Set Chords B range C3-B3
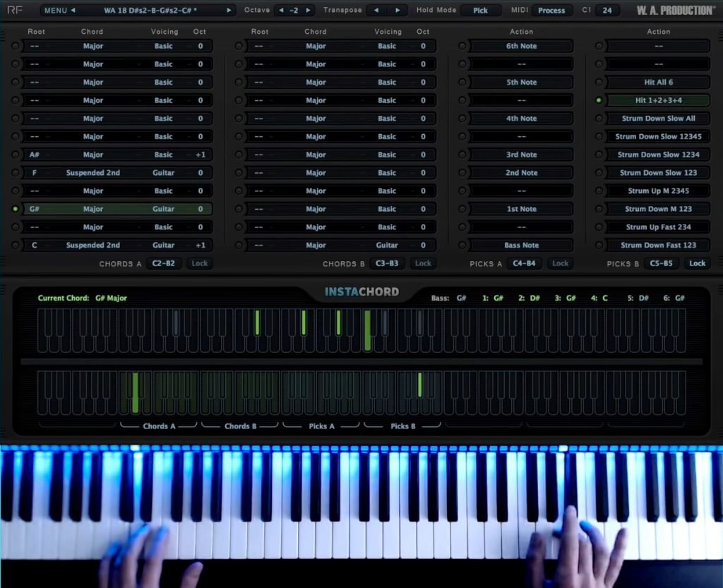This screenshot has width=723, height=588. point(387,263)
